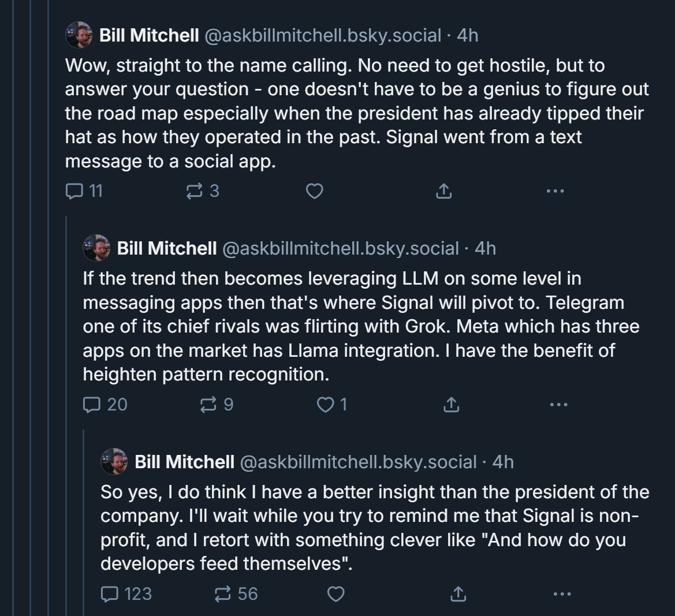The width and height of the screenshot is (675, 616).
Task: Open Bill Mitchell's profile from first post name
Action: coord(149,35)
